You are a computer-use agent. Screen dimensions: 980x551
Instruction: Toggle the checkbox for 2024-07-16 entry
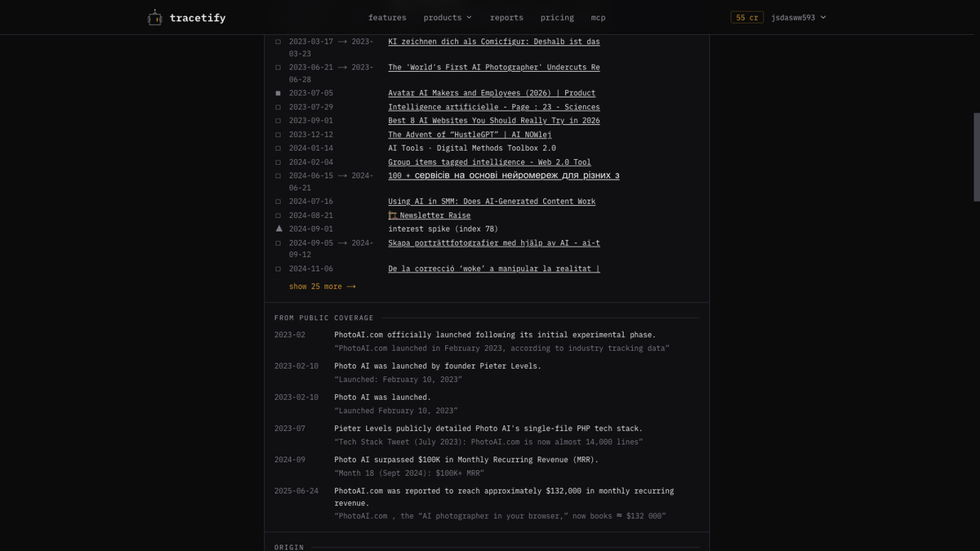278,202
